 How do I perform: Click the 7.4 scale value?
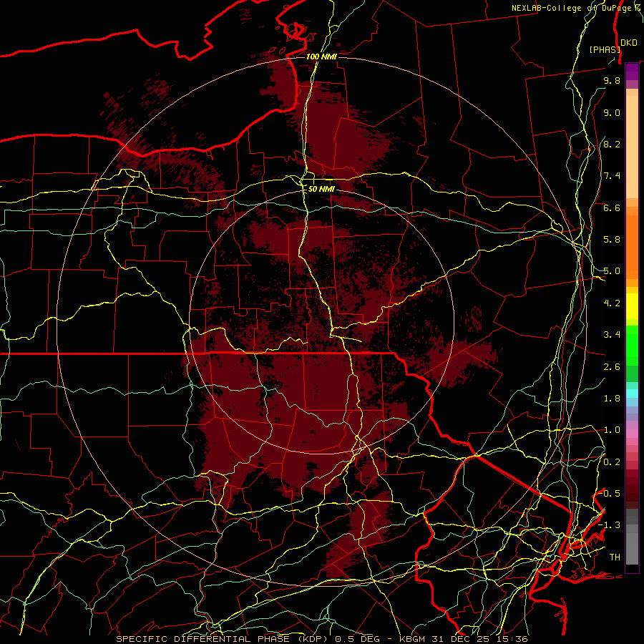pos(612,176)
